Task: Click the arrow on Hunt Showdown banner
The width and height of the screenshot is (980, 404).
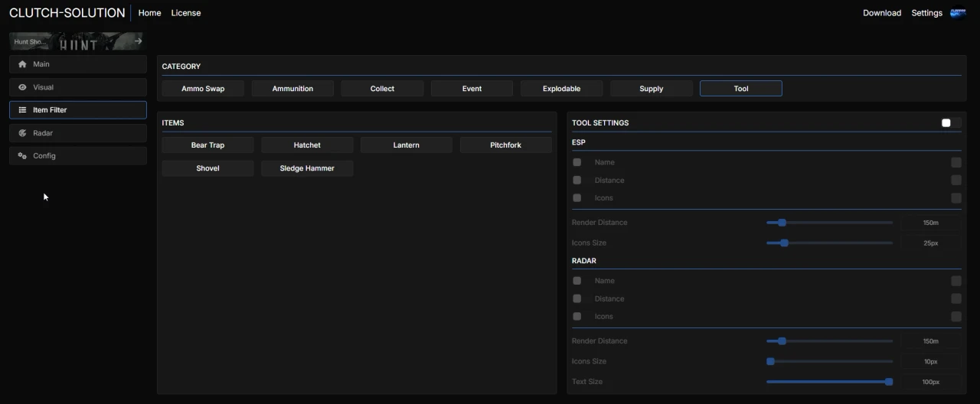Action: [138, 41]
